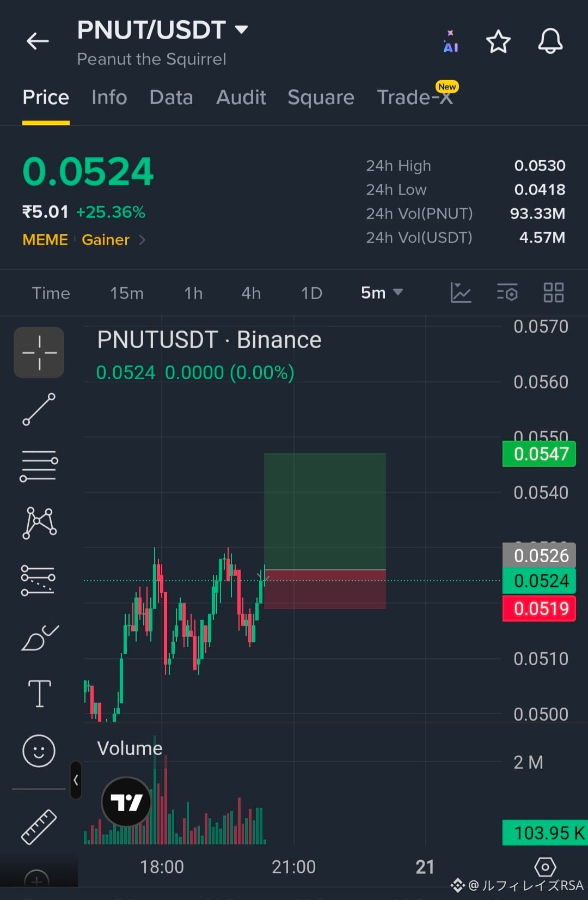The image size is (588, 900).
Task: Click the red 0.0519 stop-loss price label
Action: tap(539, 609)
